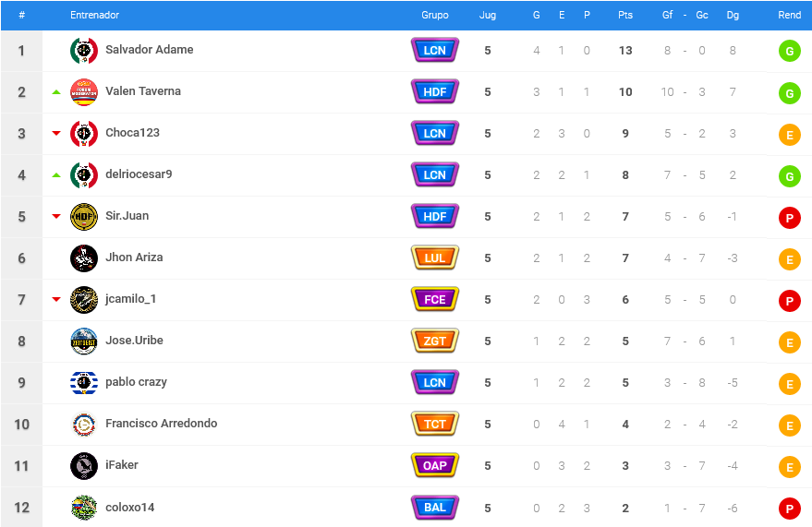This screenshot has width=812, height=527.
Task: Open the TCT group badge for Francisco Arredondo
Action: point(435,424)
